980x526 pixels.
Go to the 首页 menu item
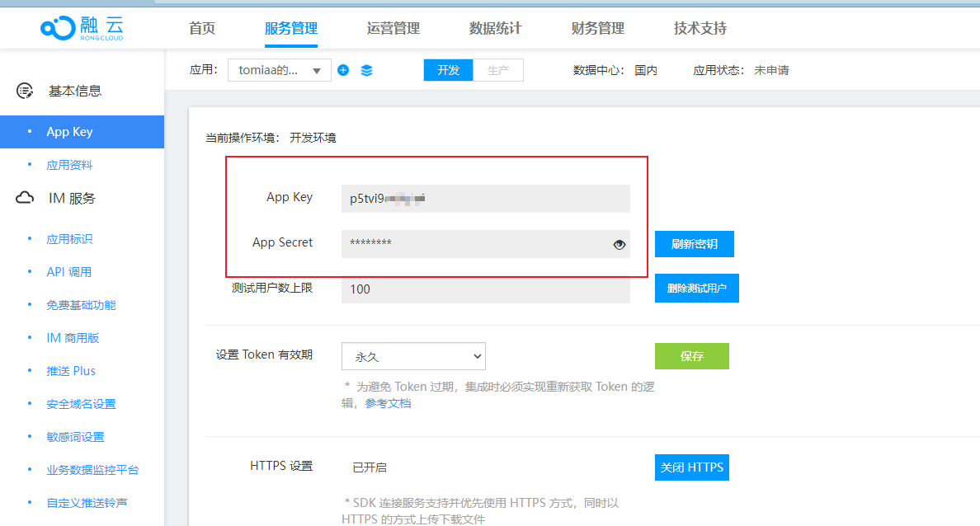tap(201, 28)
